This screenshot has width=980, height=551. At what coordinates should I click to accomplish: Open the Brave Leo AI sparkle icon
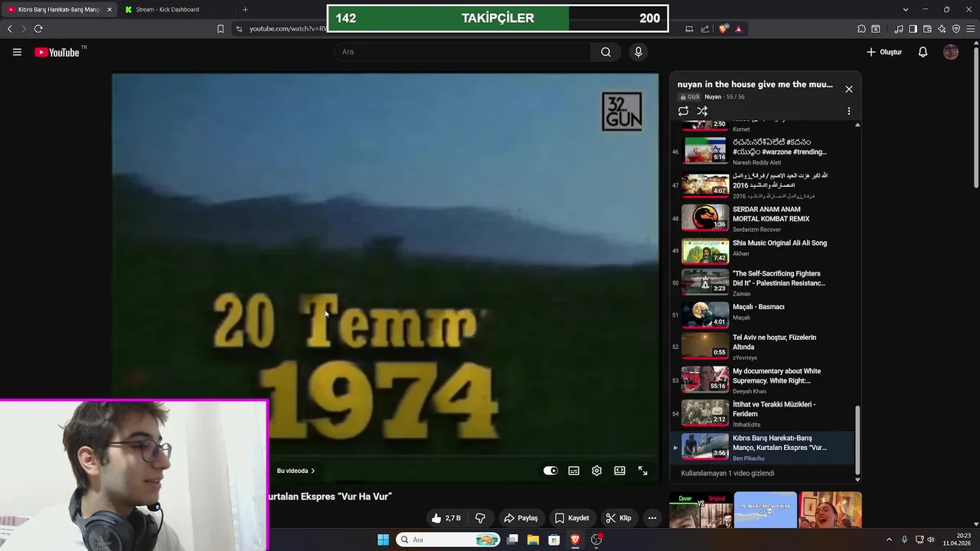[942, 29]
